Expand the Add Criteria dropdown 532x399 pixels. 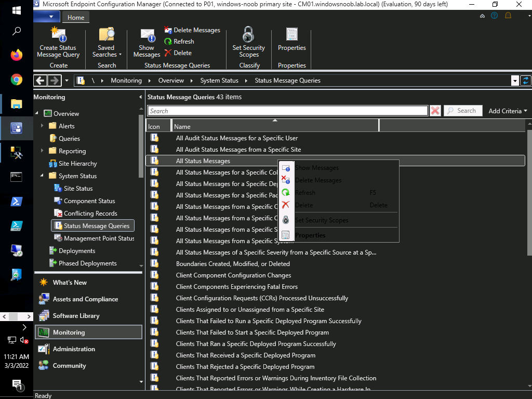(508, 111)
